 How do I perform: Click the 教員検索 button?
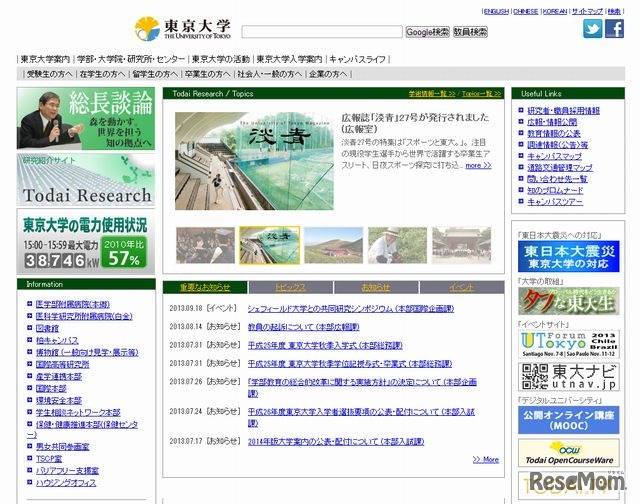[x=470, y=32]
